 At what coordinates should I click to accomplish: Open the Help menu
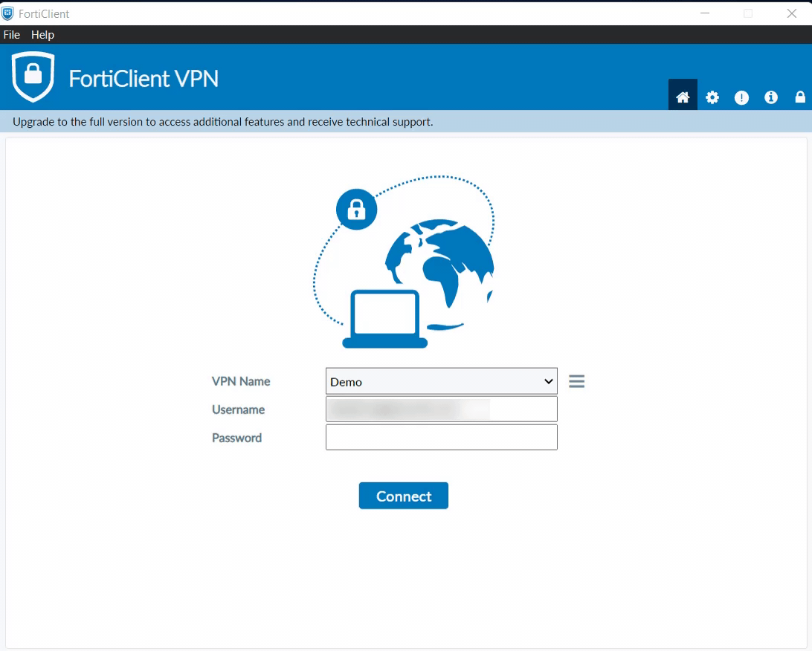(x=42, y=34)
